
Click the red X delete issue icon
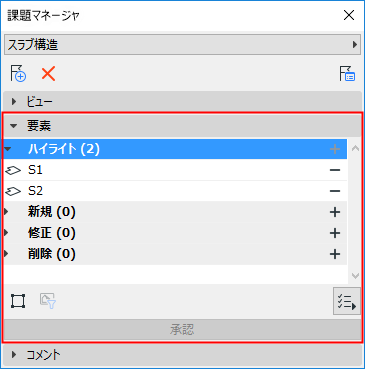[x=48, y=73]
